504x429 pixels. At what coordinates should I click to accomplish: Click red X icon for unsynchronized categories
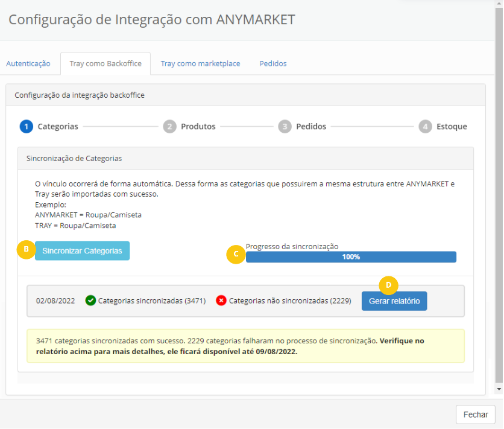221,300
